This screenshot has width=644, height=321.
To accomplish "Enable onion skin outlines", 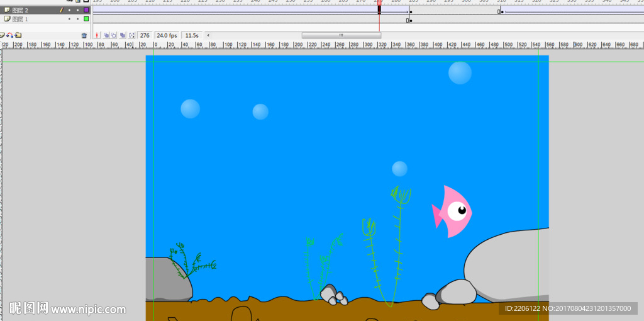I will (x=114, y=35).
